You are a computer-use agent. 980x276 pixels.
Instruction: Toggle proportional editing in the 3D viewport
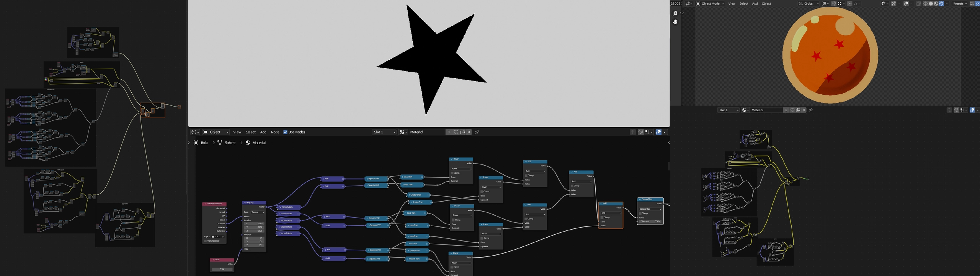[850, 4]
